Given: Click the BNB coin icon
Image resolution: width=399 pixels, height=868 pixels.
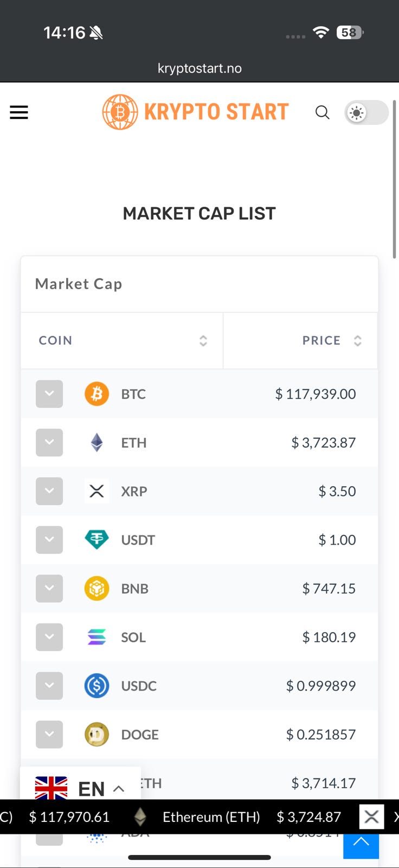Looking at the screenshot, I should pyautogui.click(x=96, y=589).
